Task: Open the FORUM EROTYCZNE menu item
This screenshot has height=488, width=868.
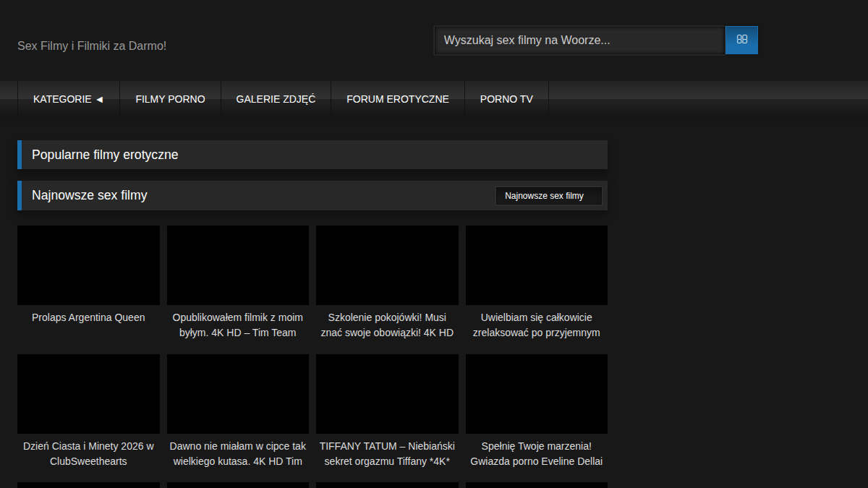Action: [398, 99]
